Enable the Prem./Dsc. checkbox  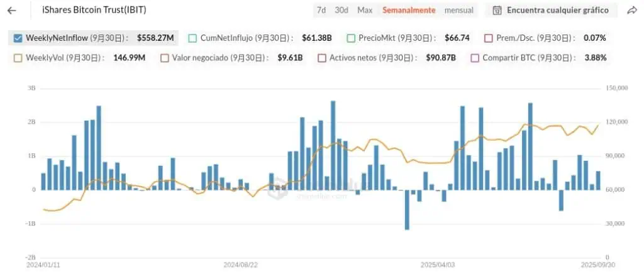click(489, 38)
